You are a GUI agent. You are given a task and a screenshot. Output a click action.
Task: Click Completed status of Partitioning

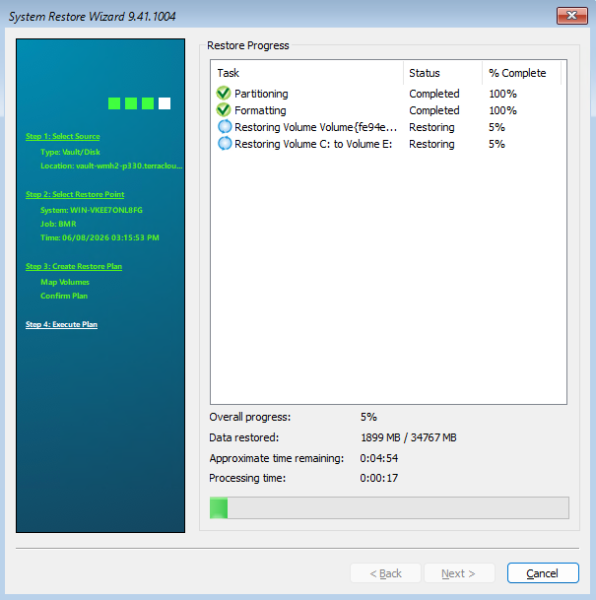(434, 94)
